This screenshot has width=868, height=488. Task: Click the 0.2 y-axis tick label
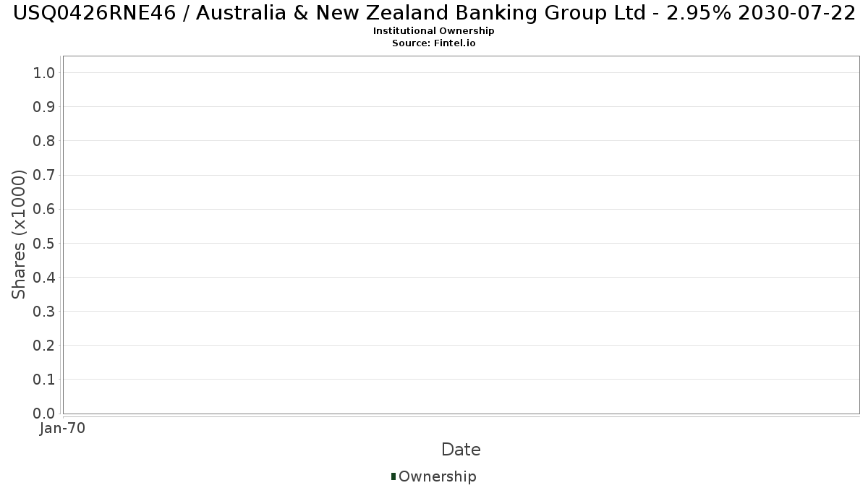click(x=44, y=345)
